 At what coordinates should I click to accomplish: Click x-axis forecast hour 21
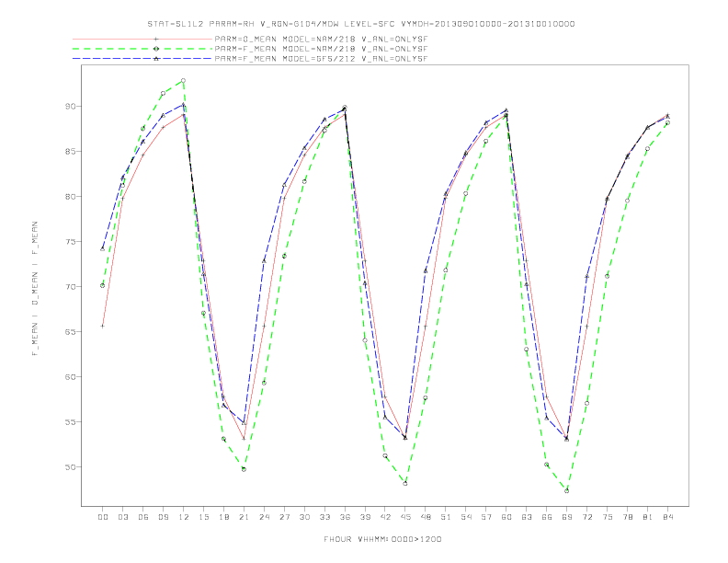[245, 517]
